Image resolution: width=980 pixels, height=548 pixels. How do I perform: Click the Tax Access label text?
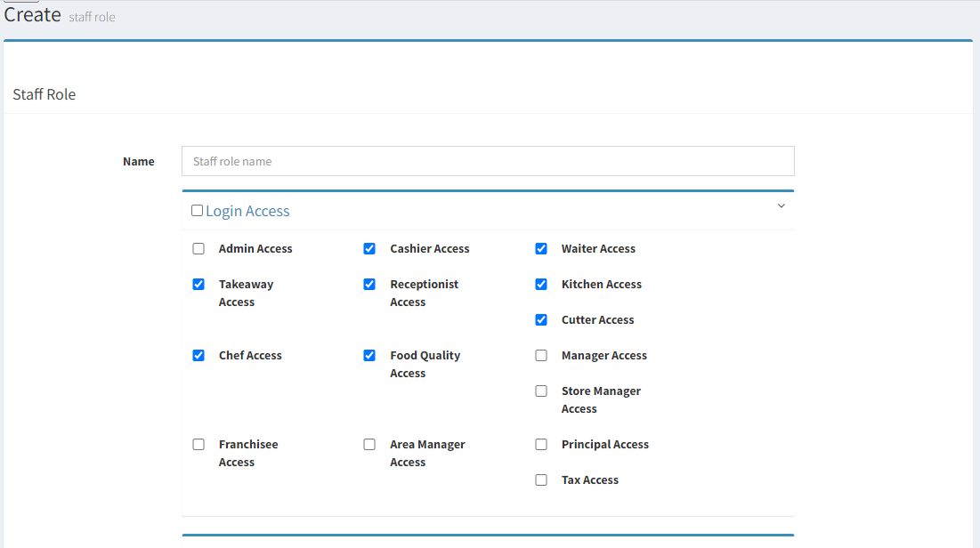click(x=589, y=479)
